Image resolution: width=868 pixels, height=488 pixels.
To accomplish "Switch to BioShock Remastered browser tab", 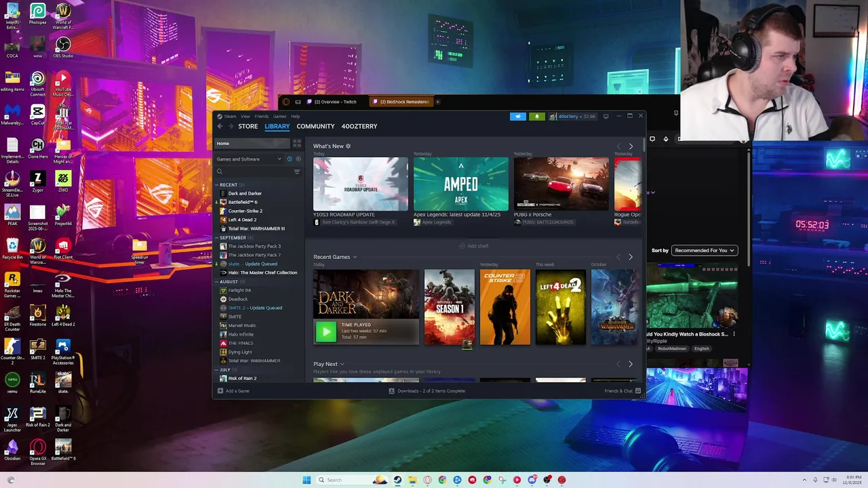I will [401, 102].
